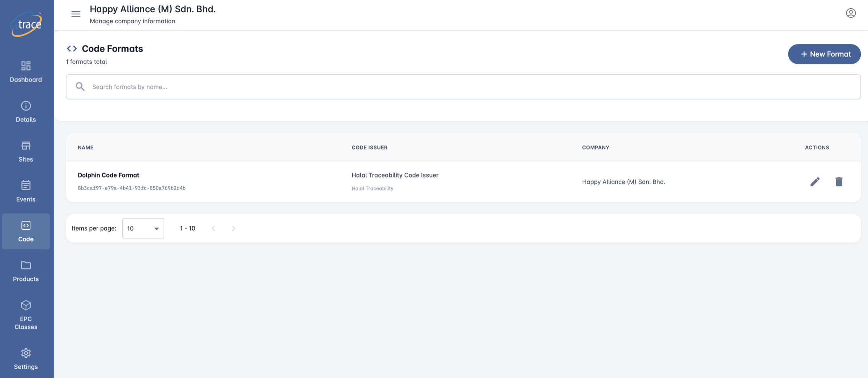The width and height of the screenshot is (868, 378).
Task: Open the user account icon
Action: pos(851,13)
